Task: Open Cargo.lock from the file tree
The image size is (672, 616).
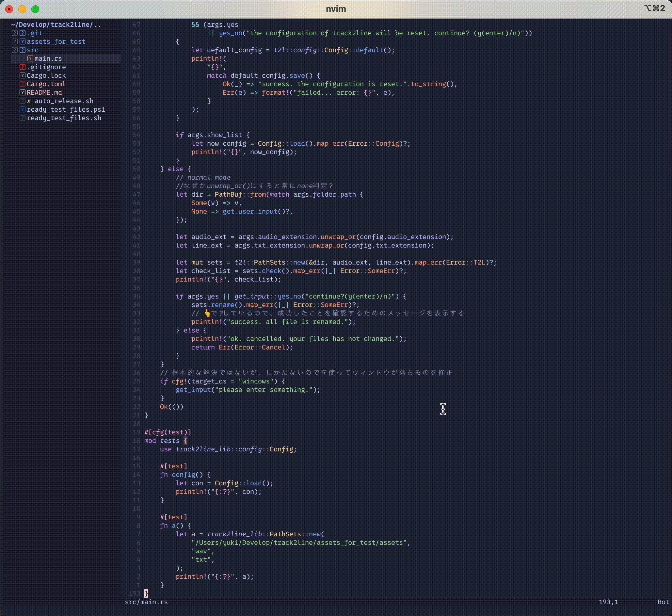Action: pos(46,76)
